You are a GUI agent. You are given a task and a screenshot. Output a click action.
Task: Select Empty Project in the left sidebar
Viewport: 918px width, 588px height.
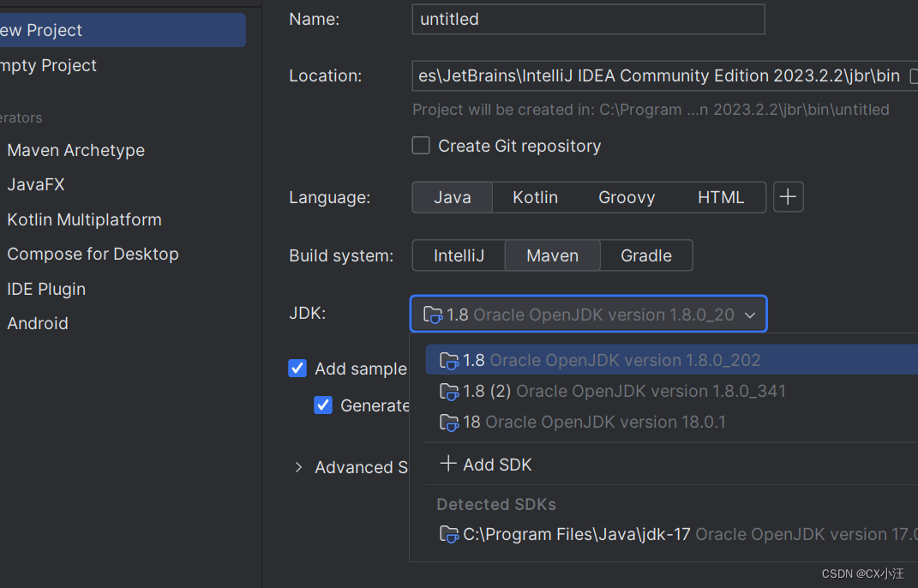(x=122, y=65)
